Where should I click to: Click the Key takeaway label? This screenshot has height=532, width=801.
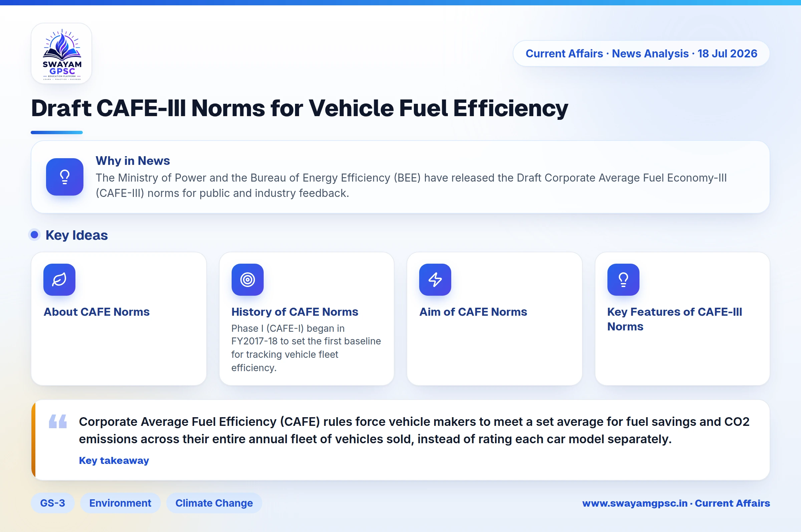pyautogui.click(x=114, y=461)
